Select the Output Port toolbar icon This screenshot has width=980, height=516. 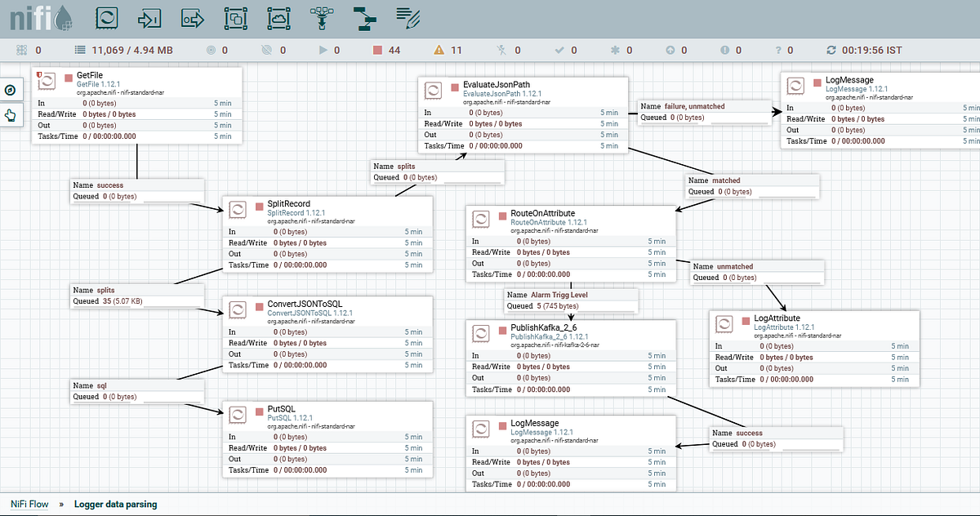click(193, 17)
